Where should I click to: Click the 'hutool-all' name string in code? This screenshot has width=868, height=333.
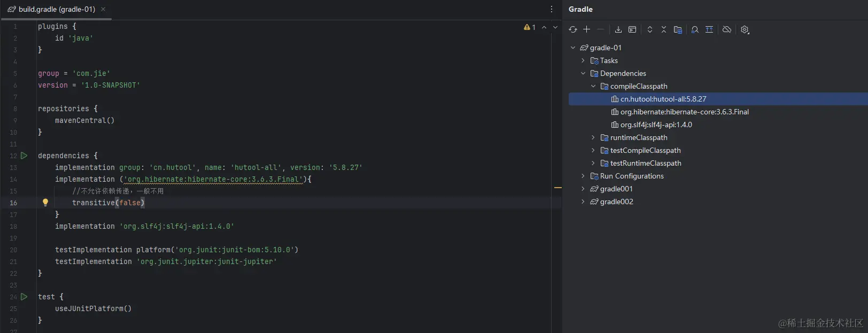point(256,167)
